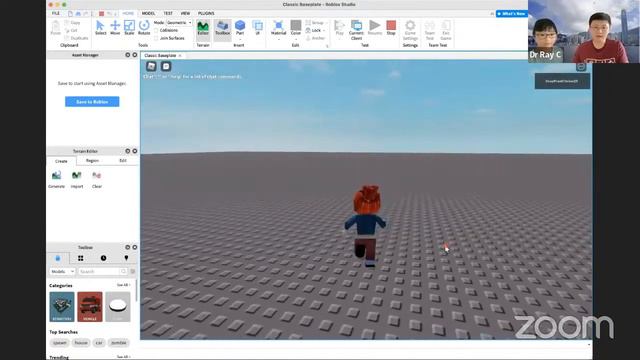The width and height of the screenshot is (640, 360).
Task: Close the Asset Manager panel
Action: [x=135, y=55]
